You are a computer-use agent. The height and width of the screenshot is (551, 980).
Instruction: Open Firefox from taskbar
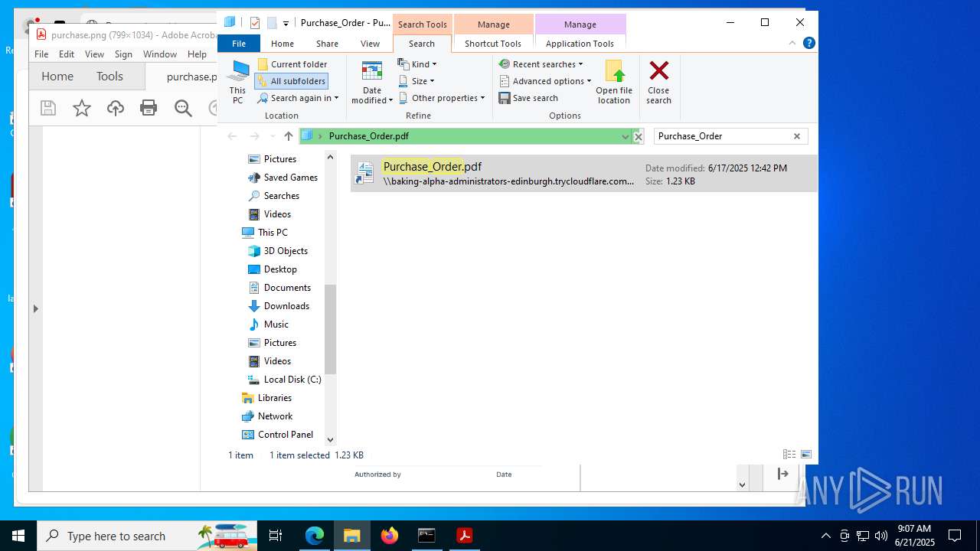[390, 536]
